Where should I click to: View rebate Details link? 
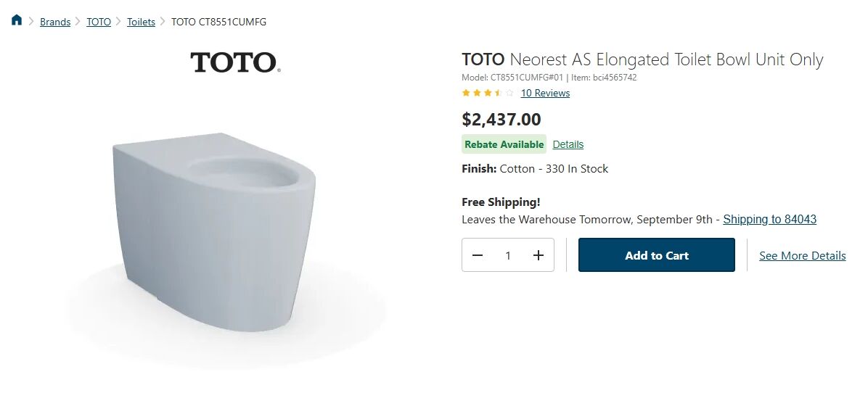click(568, 144)
